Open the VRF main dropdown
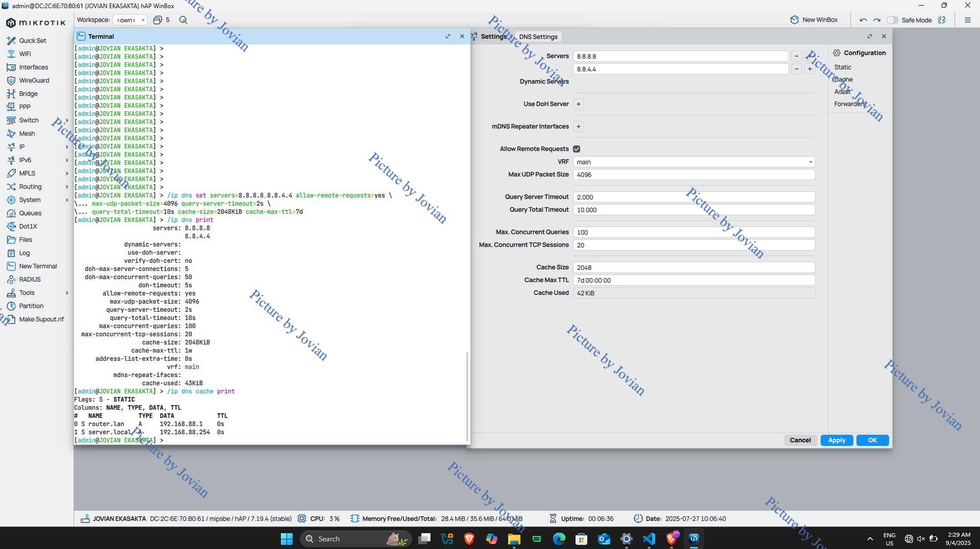Image resolution: width=980 pixels, height=549 pixels. tap(694, 162)
